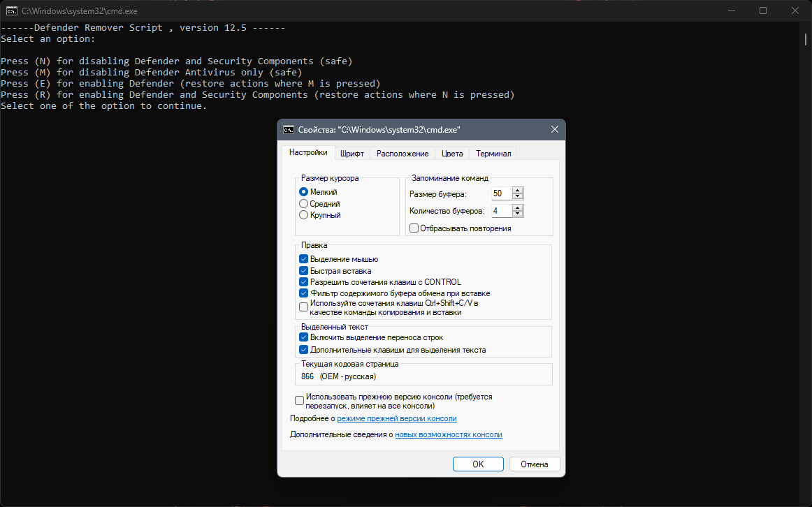Switch to the Шрифт tab
Viewport: 812px width, 507px height.
pyautogui.click(x=352, y=154)
